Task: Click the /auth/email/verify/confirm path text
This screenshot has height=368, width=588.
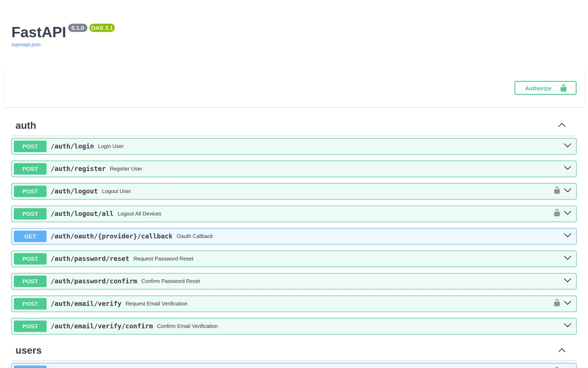Action: coord(102,326)
